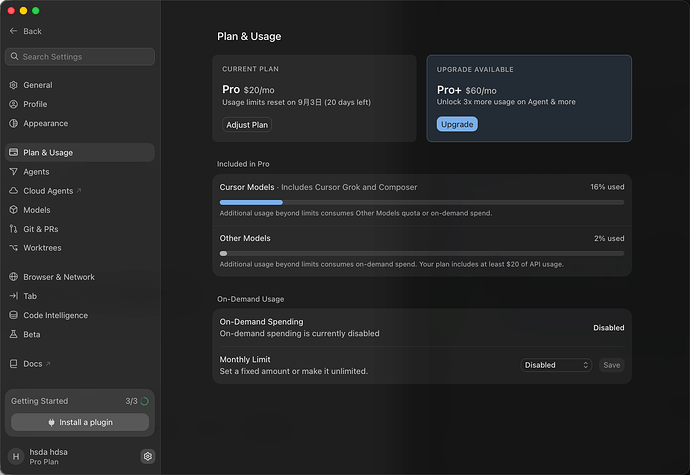Viewport: 690px width, 475px height.
Task: Open Code Intelligence settings
Action: pyautogui.click(x=80, y=315)
